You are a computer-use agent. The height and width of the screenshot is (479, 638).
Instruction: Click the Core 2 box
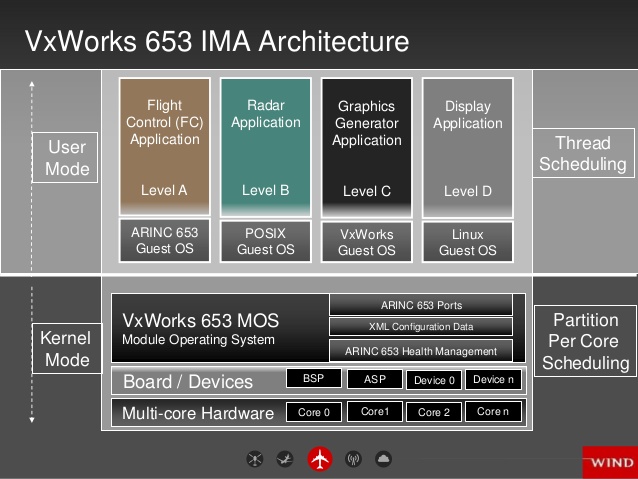point(434,412)
